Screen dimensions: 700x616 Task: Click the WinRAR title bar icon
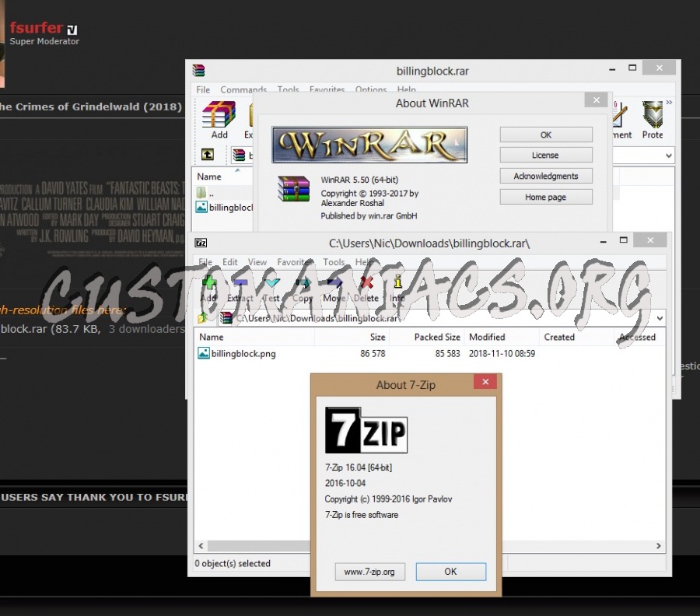tap(198, 70)
